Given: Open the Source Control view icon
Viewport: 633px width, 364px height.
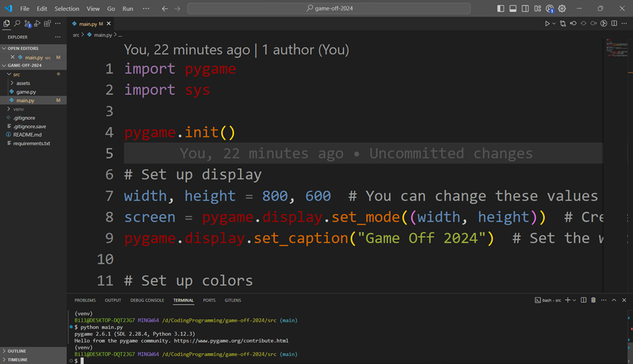Looking at the screenshot, I should coord(27,24).
